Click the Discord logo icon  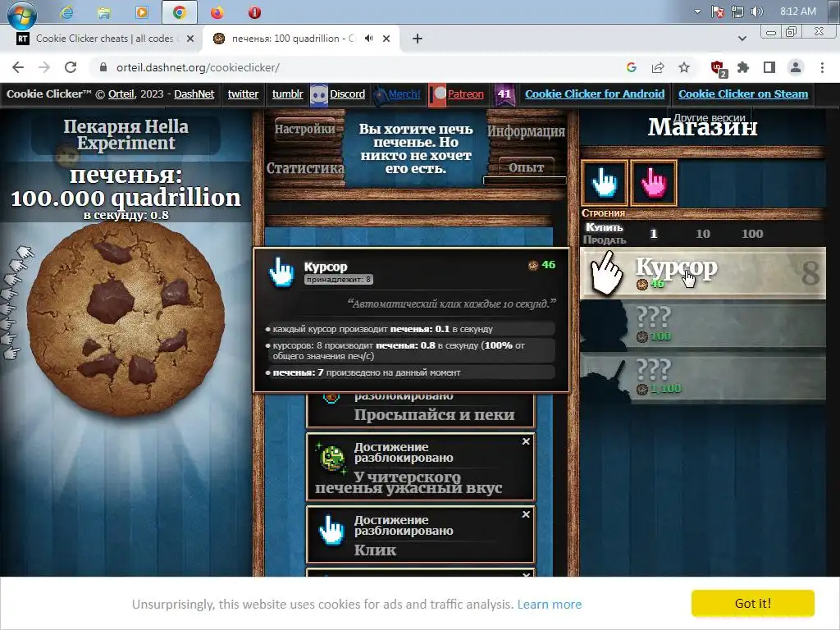click(319, 95)
